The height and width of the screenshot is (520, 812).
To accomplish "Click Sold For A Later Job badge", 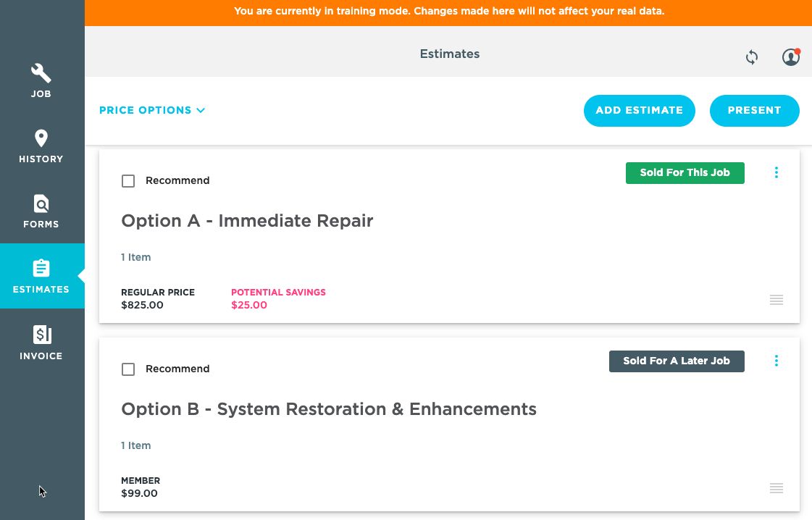I will [x=677, y=361].
